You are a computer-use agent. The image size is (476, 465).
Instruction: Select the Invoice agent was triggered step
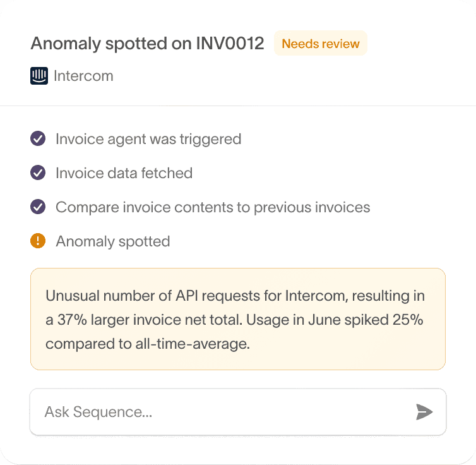click(148, 138)
